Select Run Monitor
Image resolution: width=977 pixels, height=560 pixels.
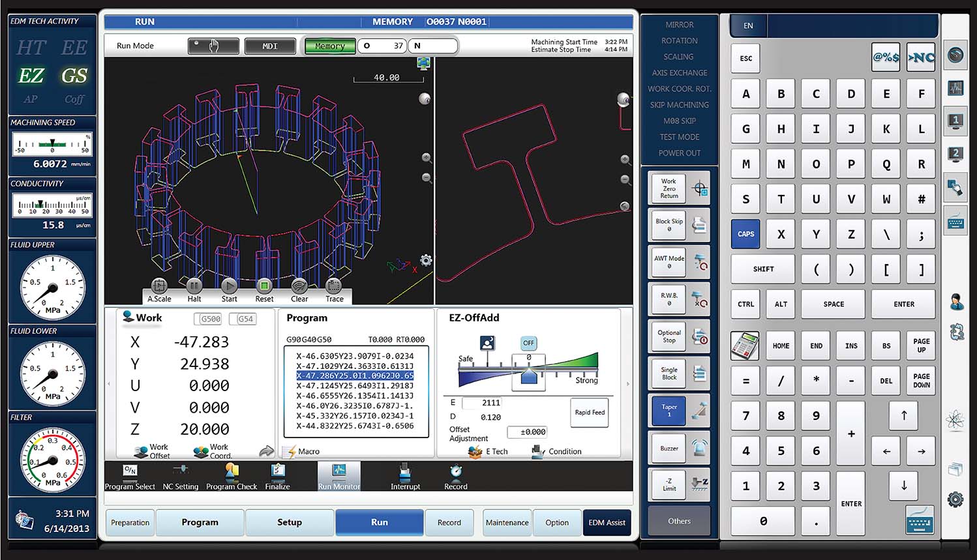tap(338, 477)
